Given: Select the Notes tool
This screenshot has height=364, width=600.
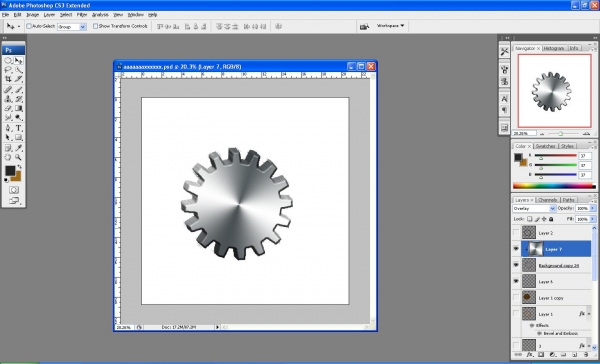Looking at the screenshot, I should (x=8, y=148).
